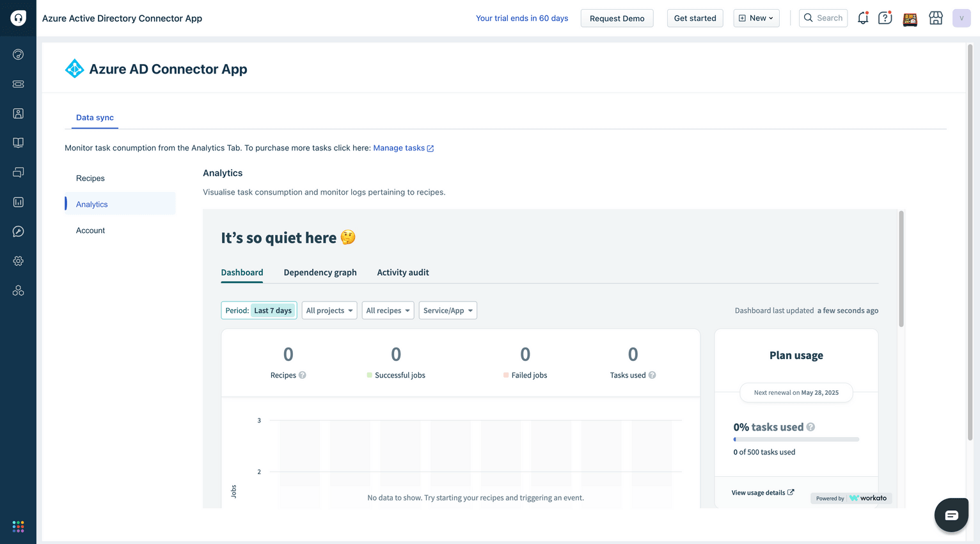The image size is (980, 544).
Task: Click the Request Demo button
Action: click(617, 19)
